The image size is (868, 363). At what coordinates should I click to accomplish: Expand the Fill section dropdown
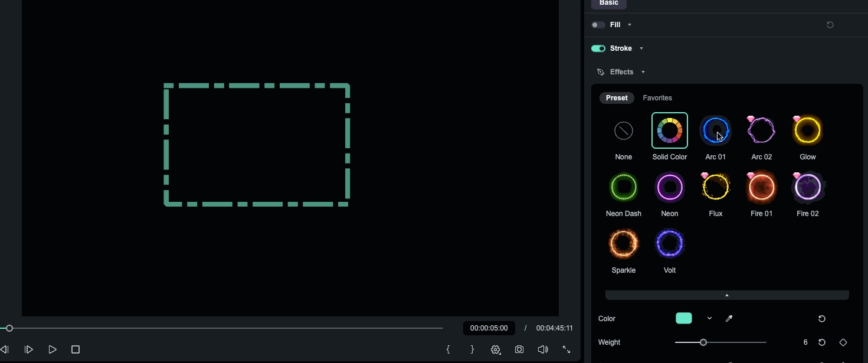(629, 24)
